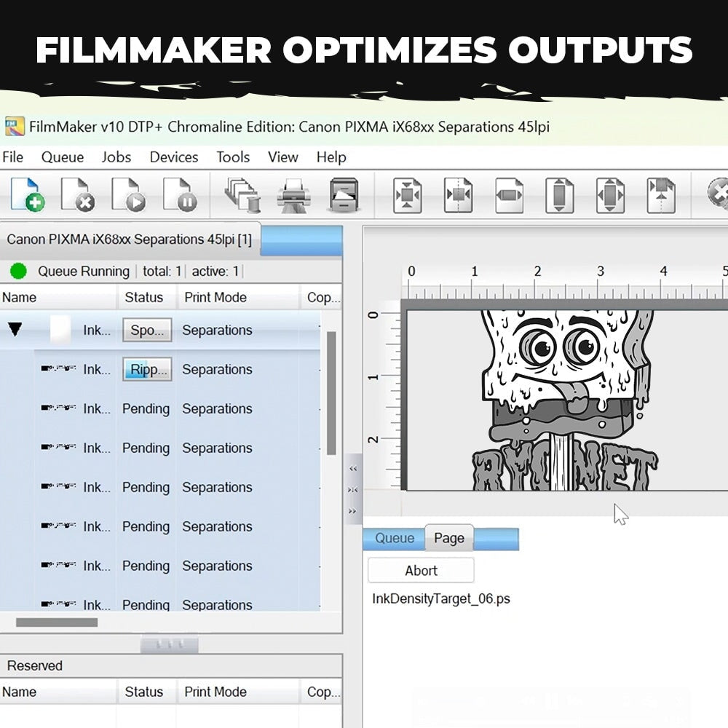The height and width of the screenshot is (728, 728).
Task: Click the mirror page toolbar icon
Action: tap(662, 194)
